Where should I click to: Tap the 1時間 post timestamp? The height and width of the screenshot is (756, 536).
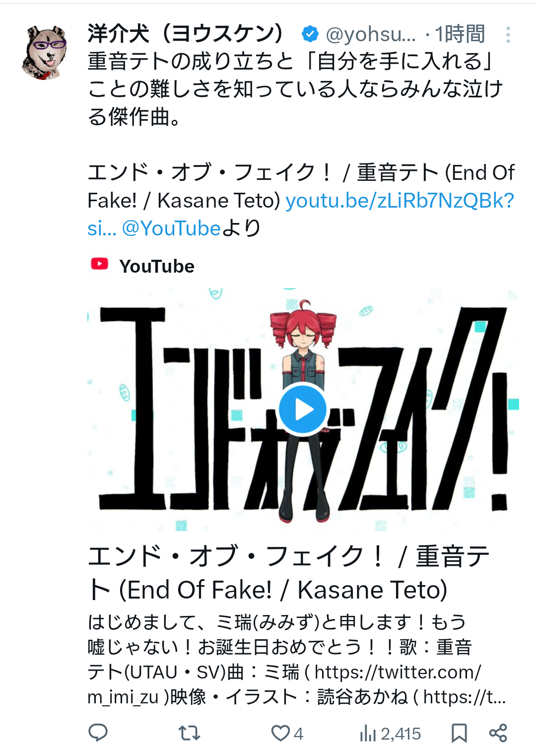coord(460,34)
